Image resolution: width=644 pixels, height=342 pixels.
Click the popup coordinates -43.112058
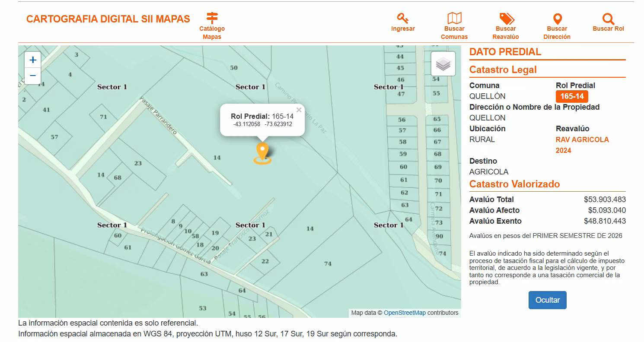click(246, 124)
